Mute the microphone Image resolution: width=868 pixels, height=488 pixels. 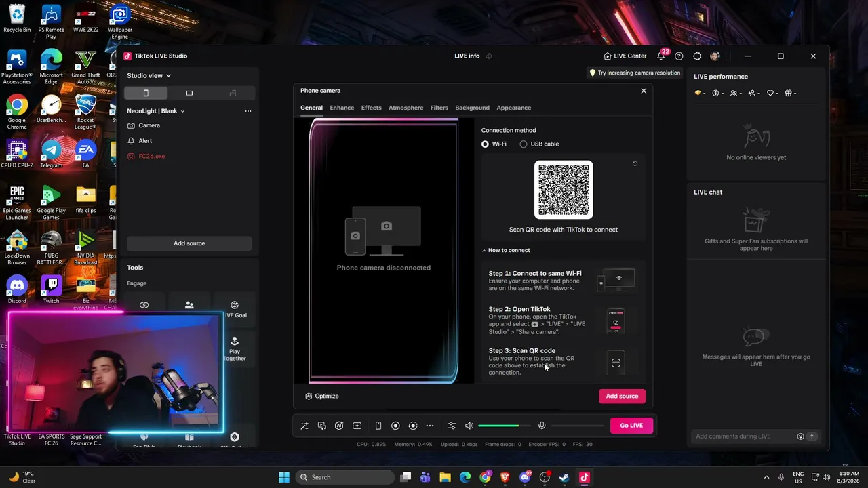tap(542, 426)
